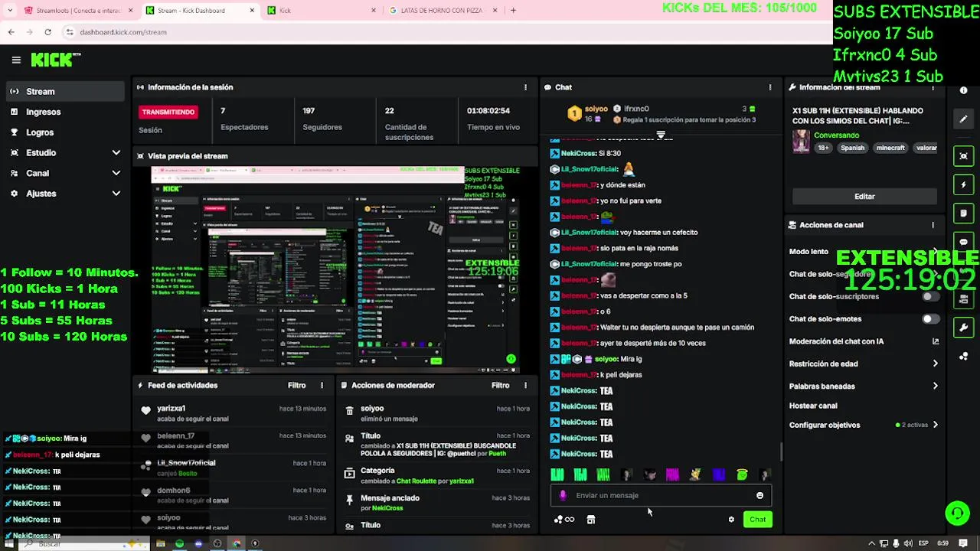This screenshot has height=551, width=980.
Task: Open Ingresos in left sidebar
Action: (x=65, y=112)
